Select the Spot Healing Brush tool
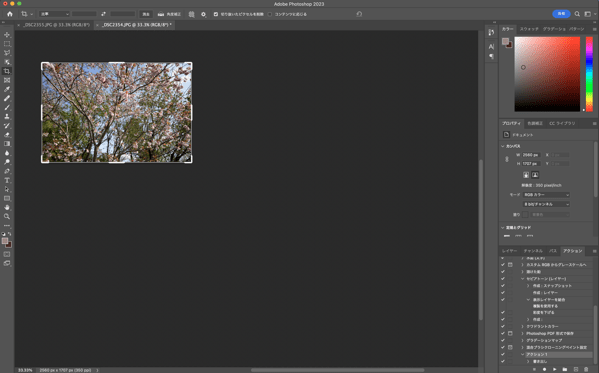Screen dimensions: 599x373 pos(7,99)
